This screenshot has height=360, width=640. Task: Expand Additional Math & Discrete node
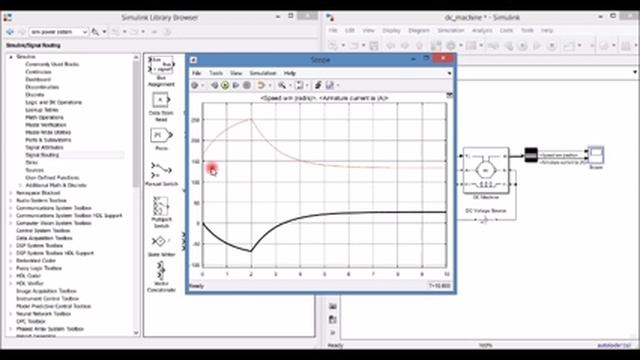click(20, 185)
